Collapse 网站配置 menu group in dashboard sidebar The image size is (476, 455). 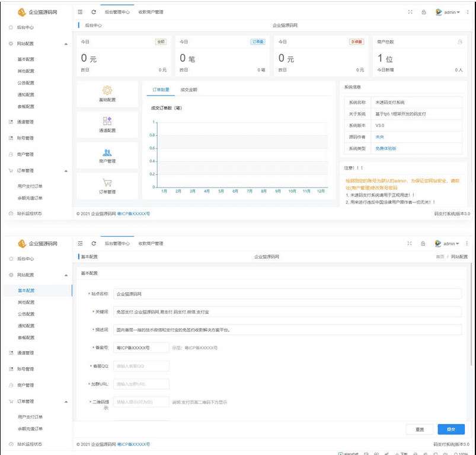click(66, 44)
